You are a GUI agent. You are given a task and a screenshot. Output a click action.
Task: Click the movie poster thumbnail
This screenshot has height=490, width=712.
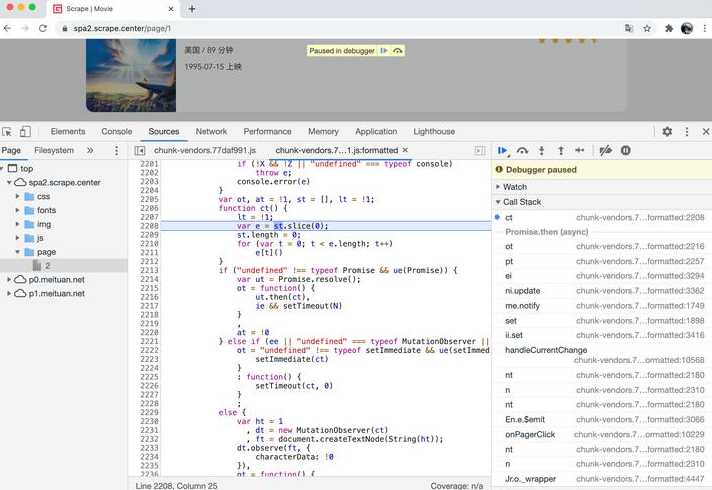click(x=131, y=75)
